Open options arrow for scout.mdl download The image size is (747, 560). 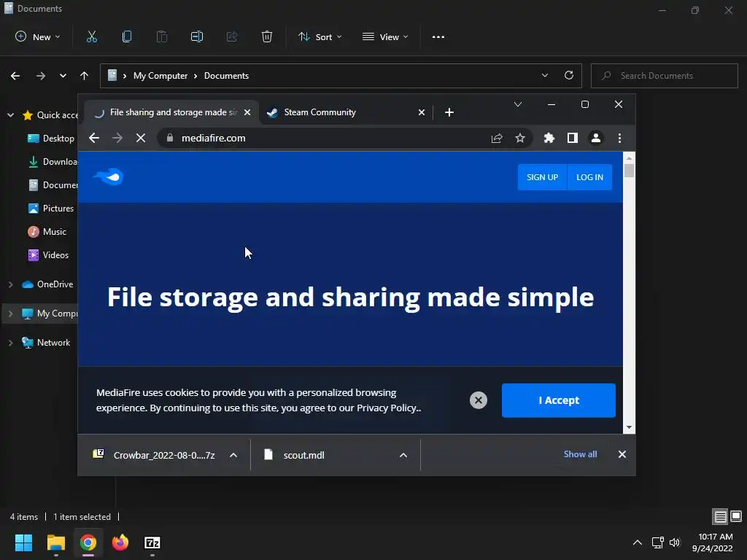pyautogui.click(x=403, y=455)
